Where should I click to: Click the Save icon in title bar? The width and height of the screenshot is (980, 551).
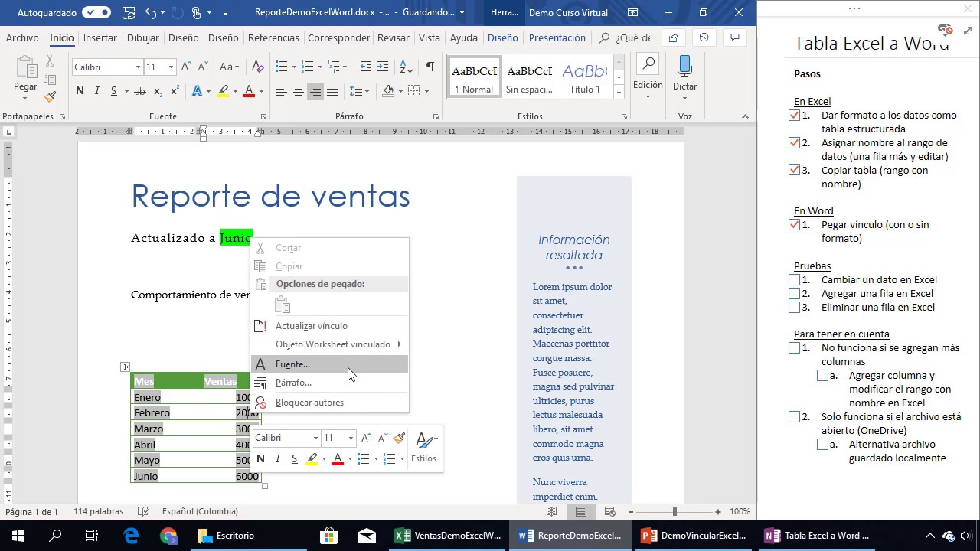(129, 12)
